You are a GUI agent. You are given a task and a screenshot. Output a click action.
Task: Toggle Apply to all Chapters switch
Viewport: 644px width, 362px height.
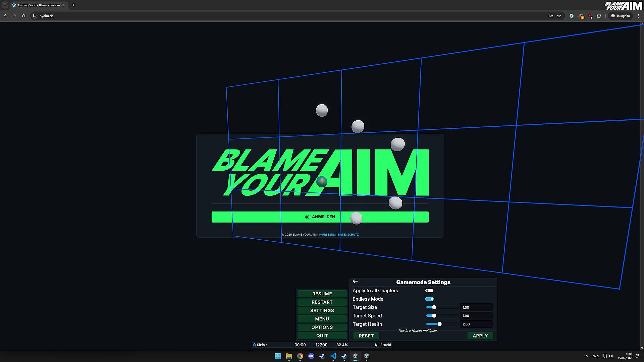point(429,291)
